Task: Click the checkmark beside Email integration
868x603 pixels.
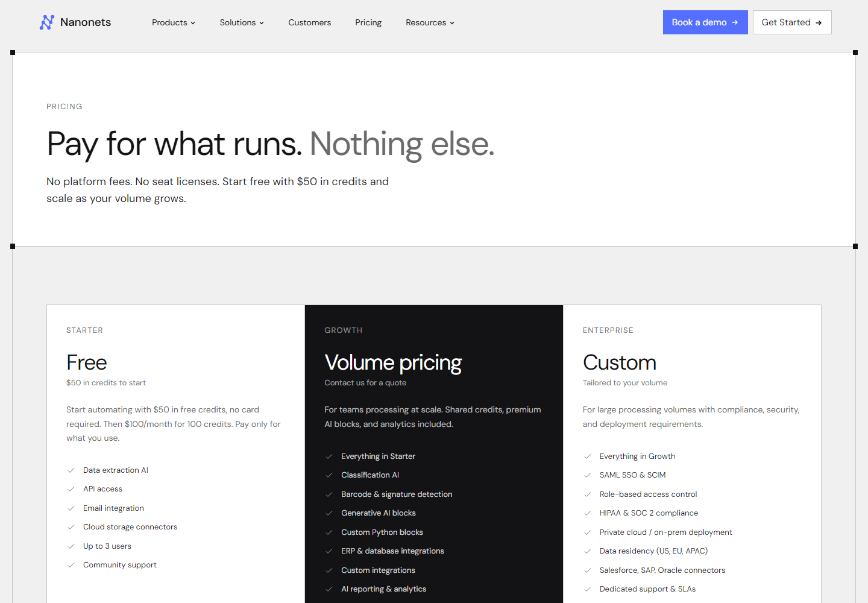Action: coord(71,508)
